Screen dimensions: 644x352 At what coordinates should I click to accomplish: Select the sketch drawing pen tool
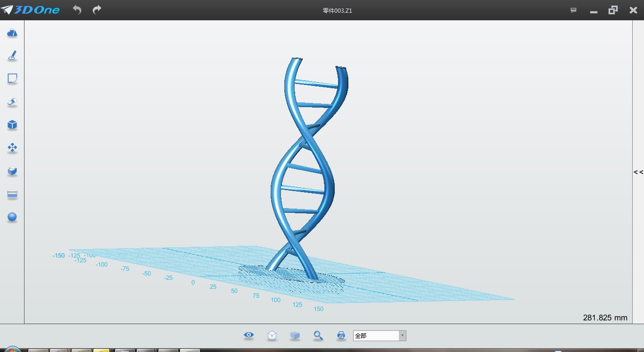tap(12, 56)
